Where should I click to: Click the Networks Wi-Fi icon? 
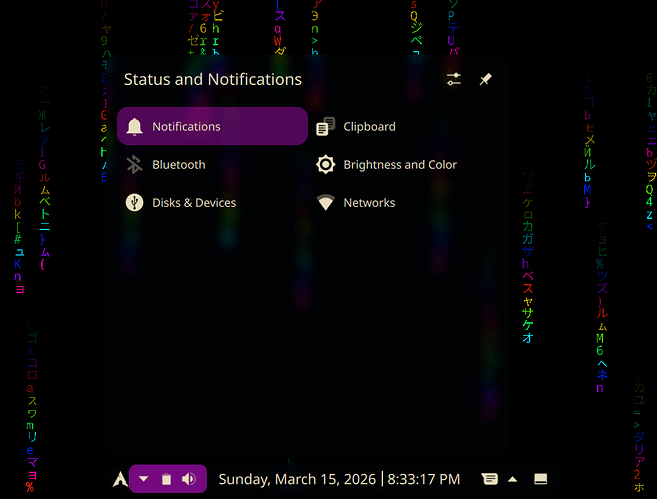coord(325,203)
